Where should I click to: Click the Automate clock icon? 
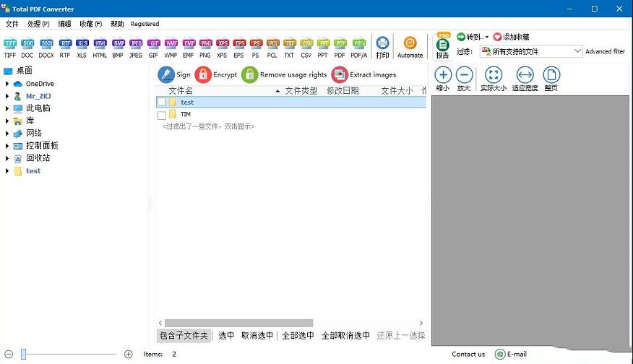pos(410,43)
